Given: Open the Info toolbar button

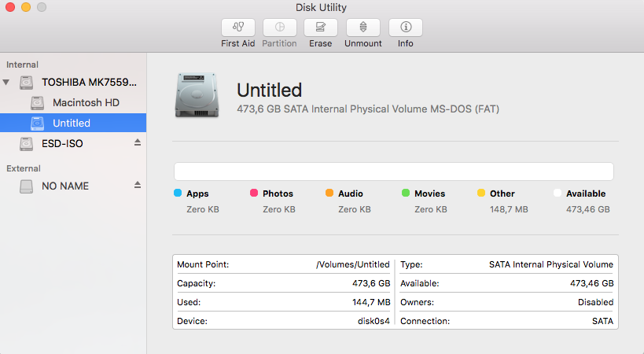Looking at the screenshot, I should point(405,28).
